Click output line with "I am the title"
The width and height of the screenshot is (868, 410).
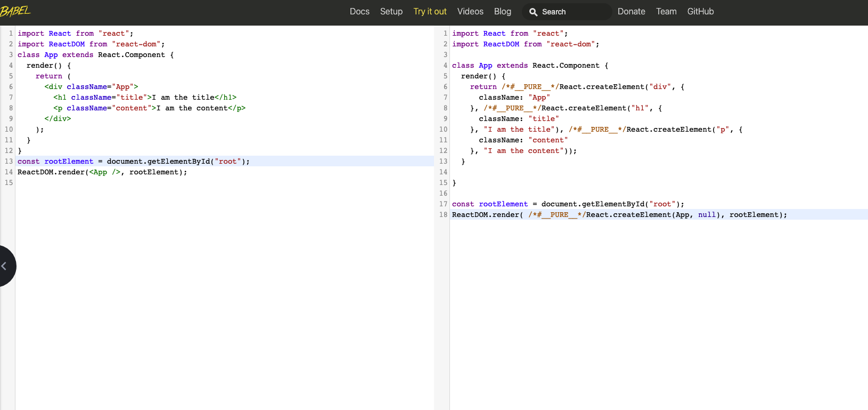click(607, 129)
